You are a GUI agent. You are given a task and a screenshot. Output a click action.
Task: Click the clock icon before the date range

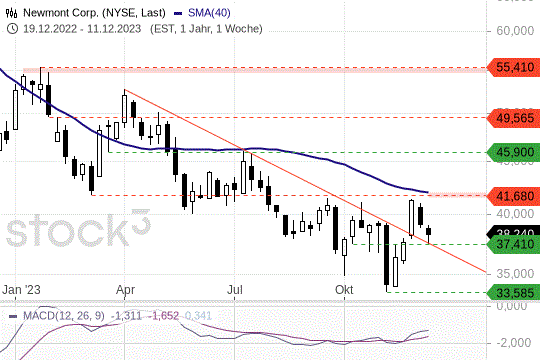click(12, 29)
